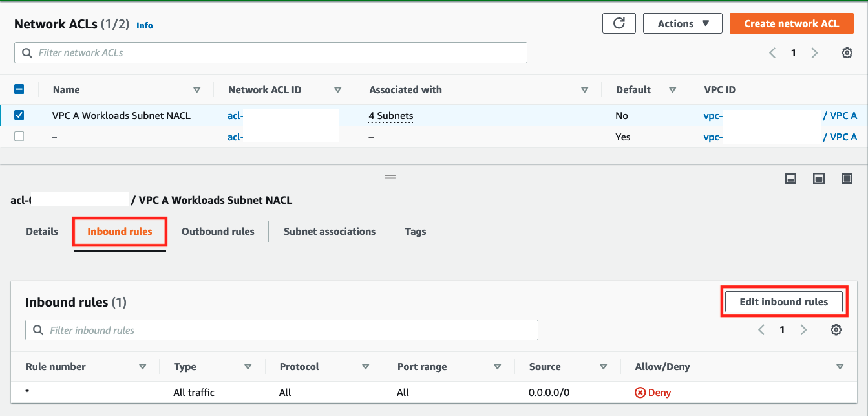
Task: Switch to the Outbound rules tab
Action: (218, 231)
